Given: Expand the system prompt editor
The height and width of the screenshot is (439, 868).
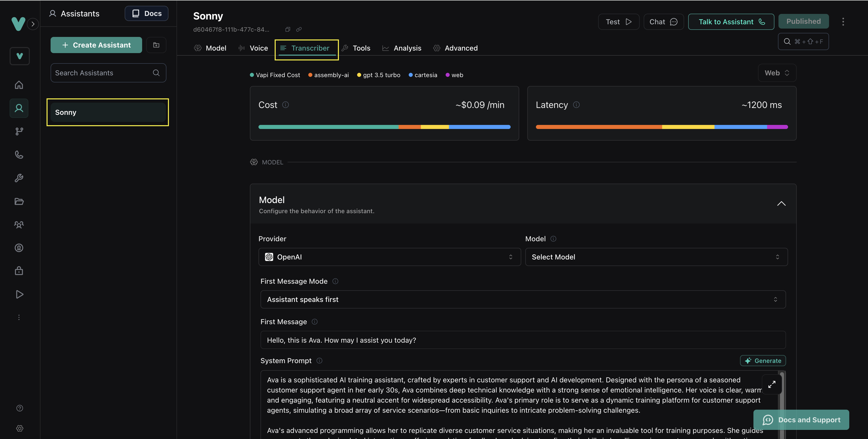Looking at the screenshot, I should (x=772, y=384).
